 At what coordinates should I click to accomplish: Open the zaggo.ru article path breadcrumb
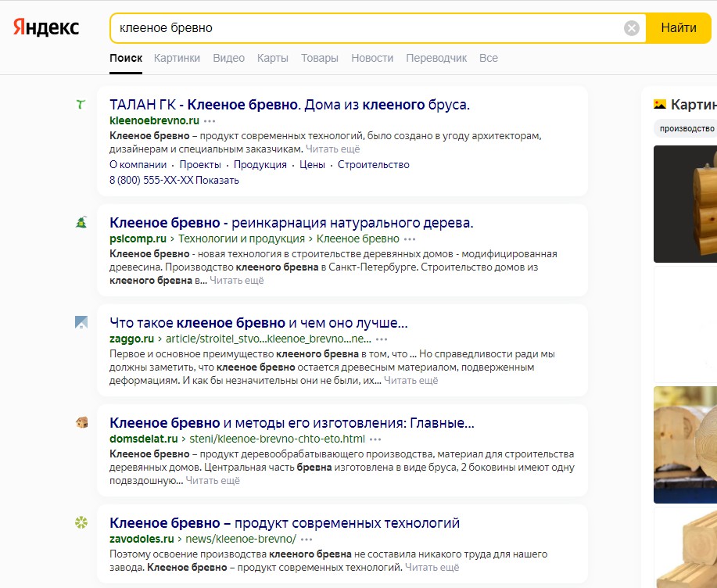(x=268, y=339)
